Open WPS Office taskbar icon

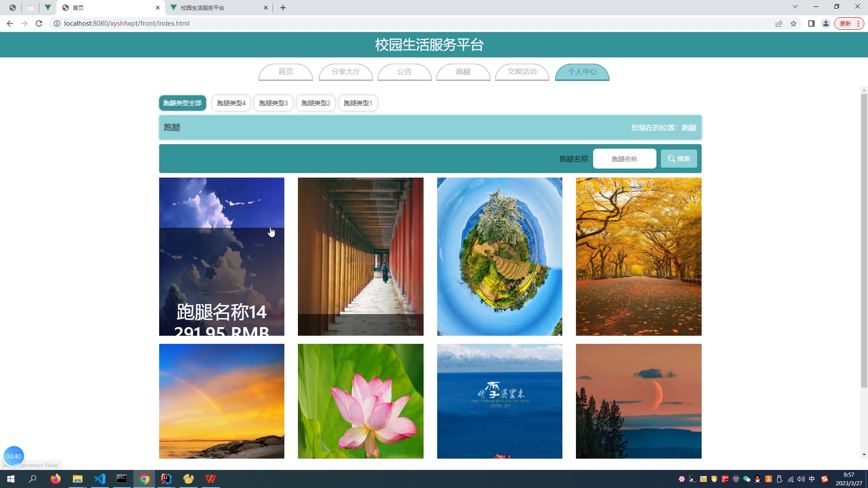pyautogui.click(x=210, y=479)
